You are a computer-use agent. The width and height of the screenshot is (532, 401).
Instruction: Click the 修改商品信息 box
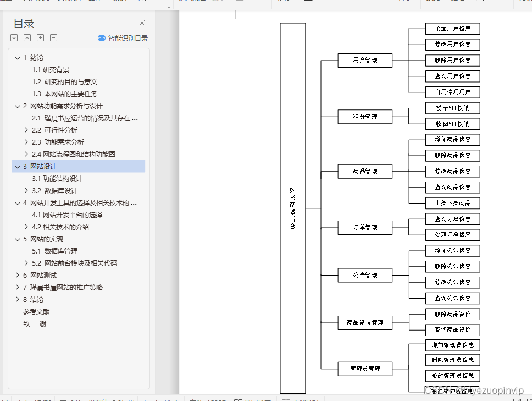point(453,172)
